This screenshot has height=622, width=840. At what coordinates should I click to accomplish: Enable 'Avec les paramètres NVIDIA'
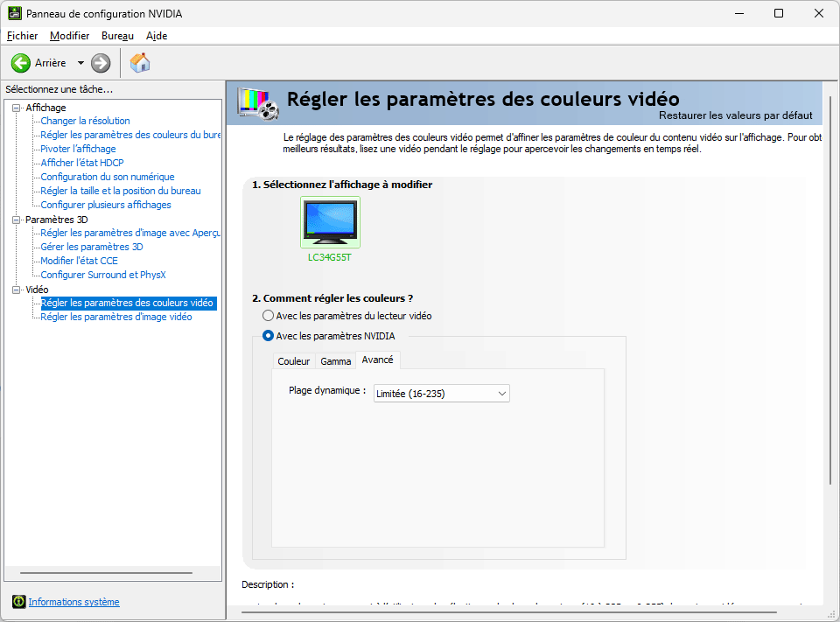coord(268,335)
